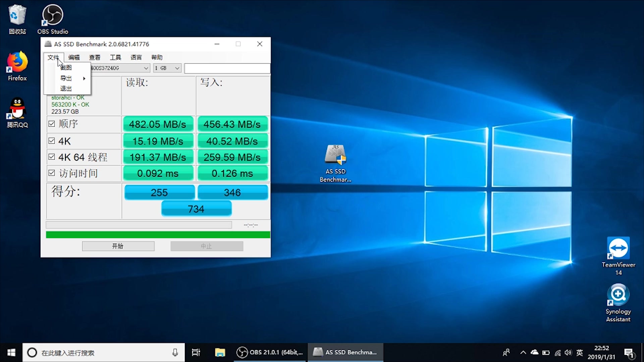Open the 编辑 edit menu
This screenshot has height=362, width=644.
(74, 57)
